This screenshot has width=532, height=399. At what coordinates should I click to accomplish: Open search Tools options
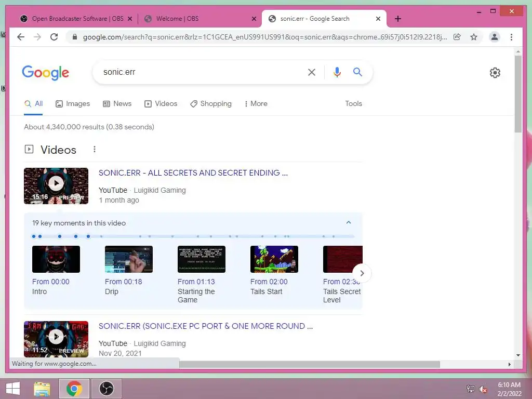[x=353, y=104]
